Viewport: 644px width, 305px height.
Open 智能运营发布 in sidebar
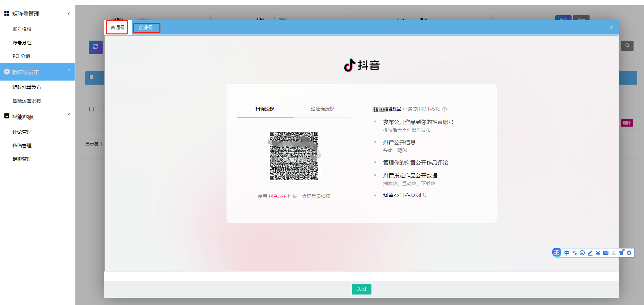(27, 101)
